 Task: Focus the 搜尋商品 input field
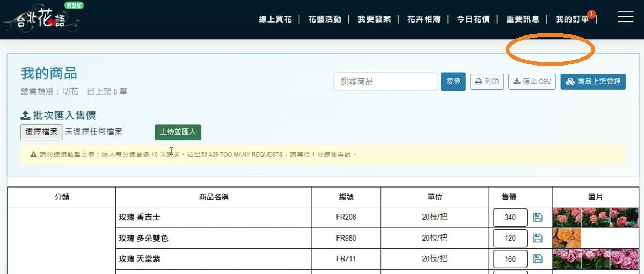coord(385,82)
